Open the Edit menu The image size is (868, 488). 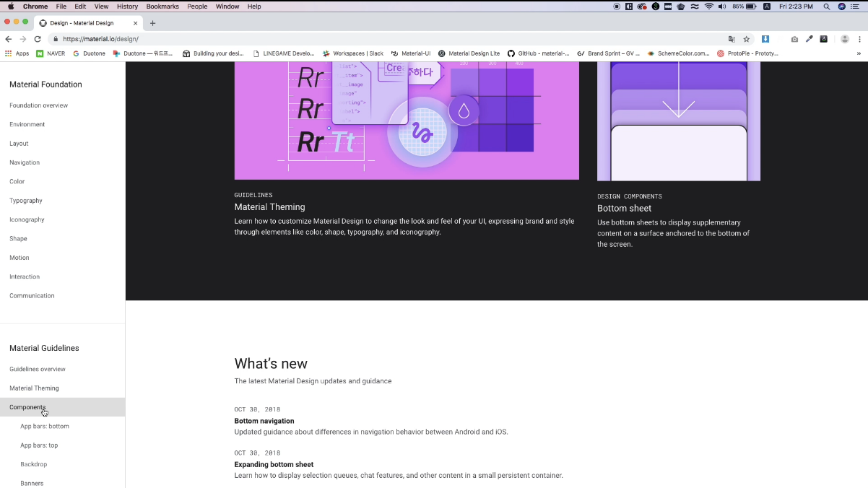pos(80,6)
